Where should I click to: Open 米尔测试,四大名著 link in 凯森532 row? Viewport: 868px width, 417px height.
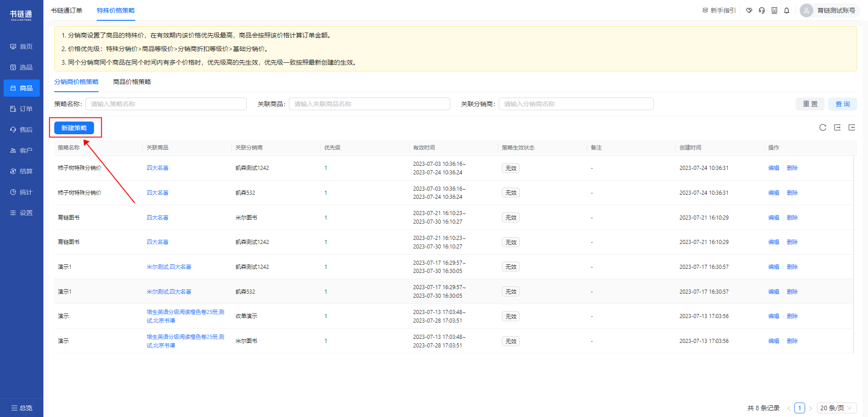pyautogui.click(x=169, y=292)
